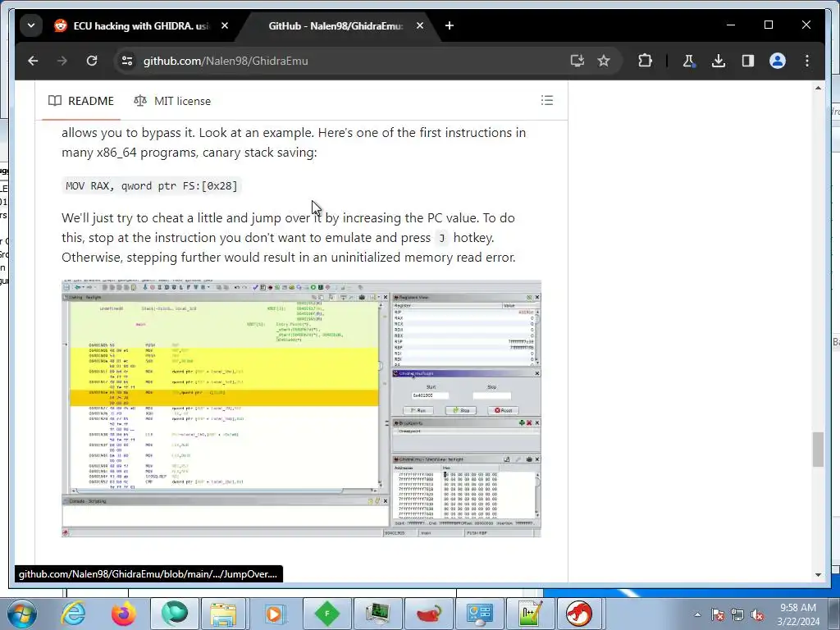Switch to the ECU hacking with GHIDRA tab
840x630 pixels.
[141, 25]
